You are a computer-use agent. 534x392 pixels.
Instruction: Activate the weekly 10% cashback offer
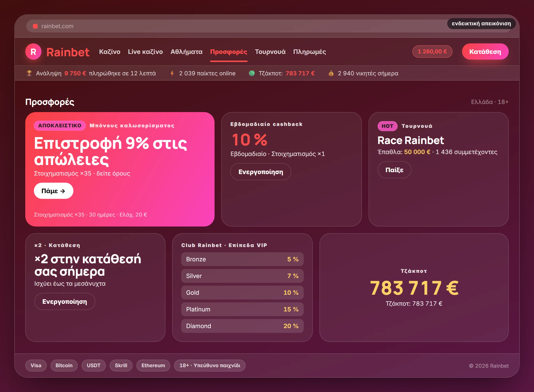[x=261, y=172]
